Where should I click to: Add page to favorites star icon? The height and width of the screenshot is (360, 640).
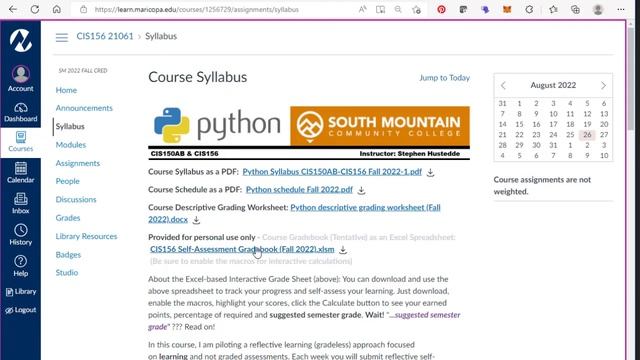coord(416,9)
